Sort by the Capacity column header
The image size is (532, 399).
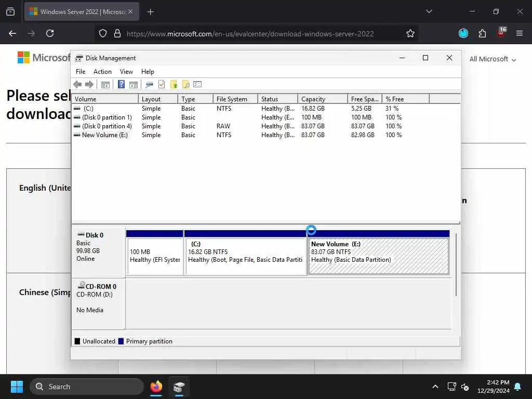pyautogui.click(x=323, y=99)
